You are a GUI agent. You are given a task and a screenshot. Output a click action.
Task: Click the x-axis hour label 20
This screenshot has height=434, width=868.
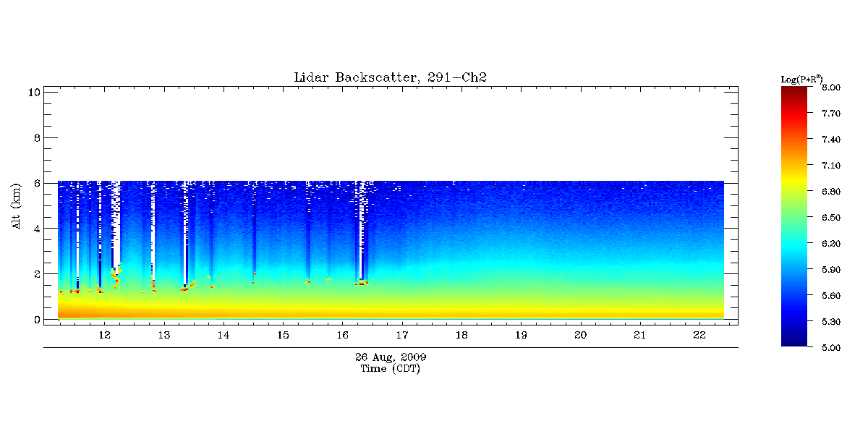tap(581, 336)
